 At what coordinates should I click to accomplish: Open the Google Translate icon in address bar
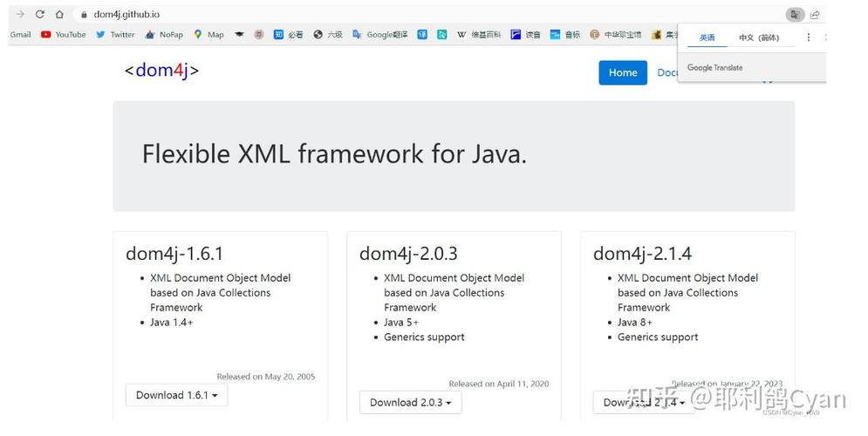[794, 14]
